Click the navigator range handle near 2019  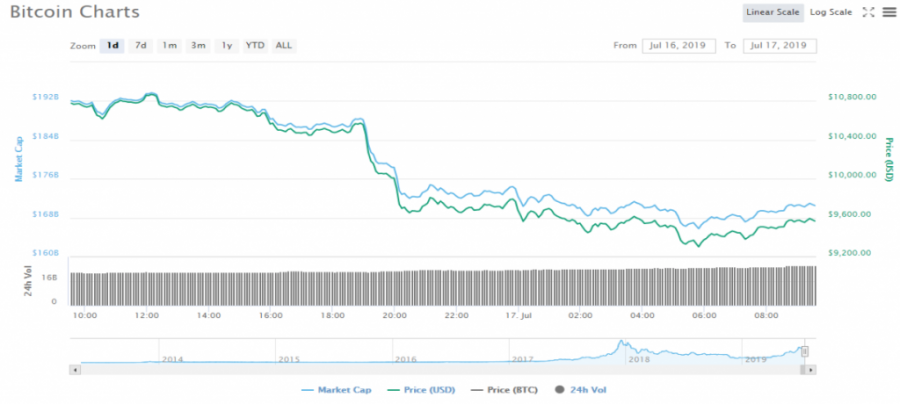(805, 351)
